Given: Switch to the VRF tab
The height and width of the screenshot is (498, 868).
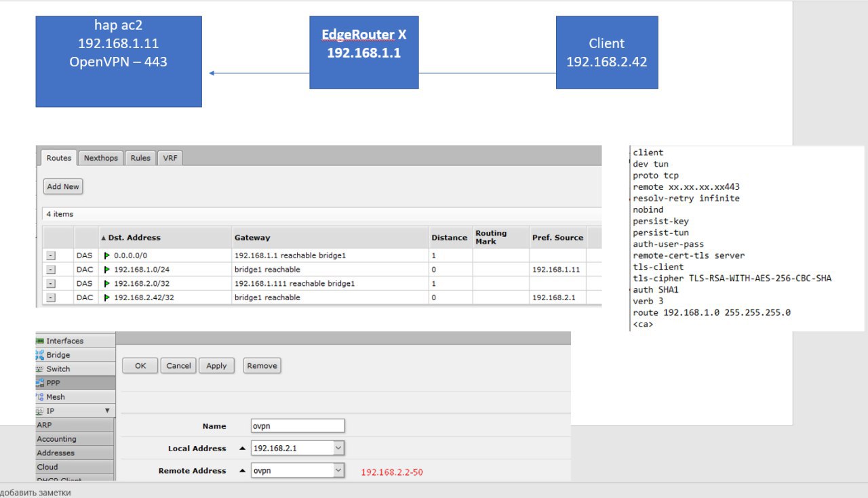Looking at the screenshot, I should [170, 158].
